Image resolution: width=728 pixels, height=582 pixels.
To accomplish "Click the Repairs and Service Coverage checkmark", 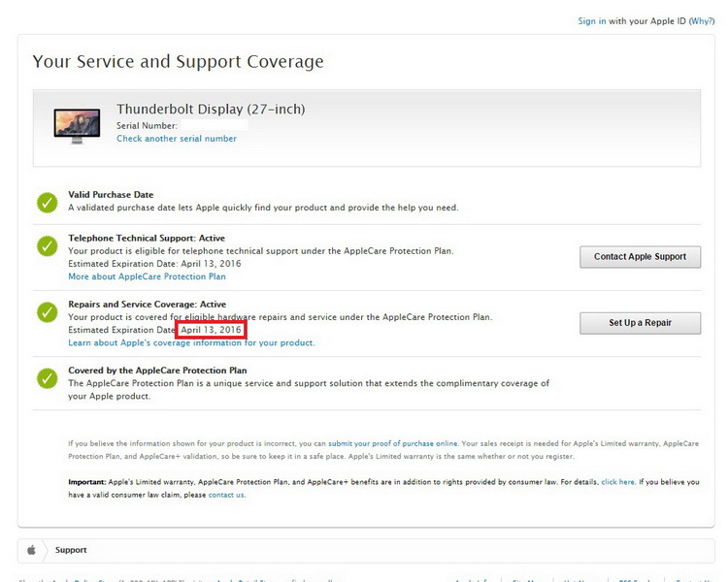I will [x=47, y=312].
